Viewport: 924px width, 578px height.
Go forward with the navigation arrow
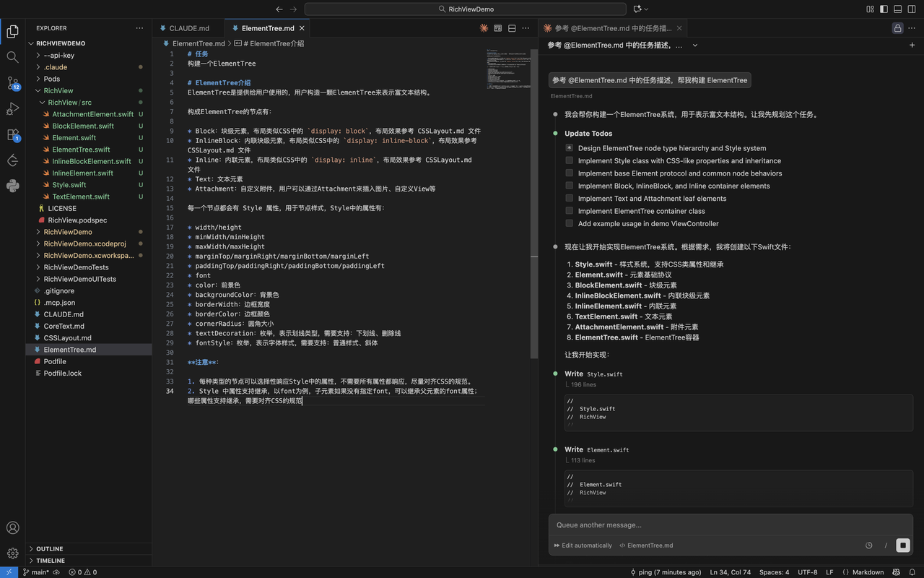(x=293, y=9)
